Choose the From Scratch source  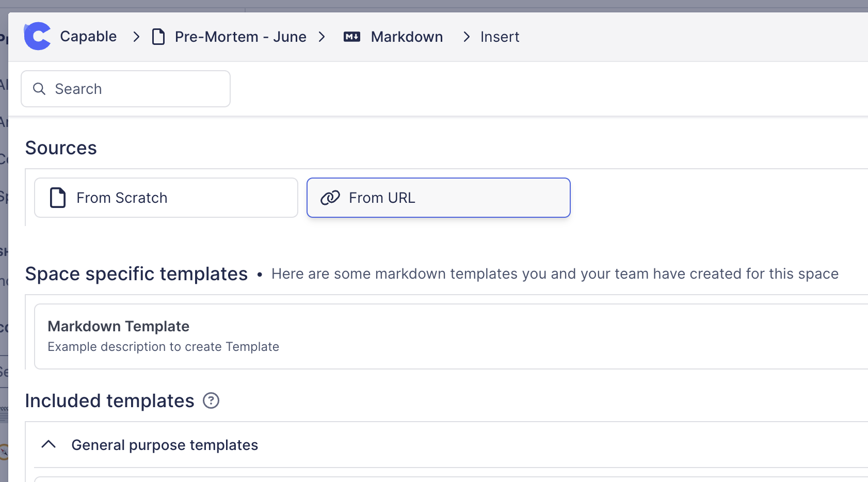coord(166,198)
